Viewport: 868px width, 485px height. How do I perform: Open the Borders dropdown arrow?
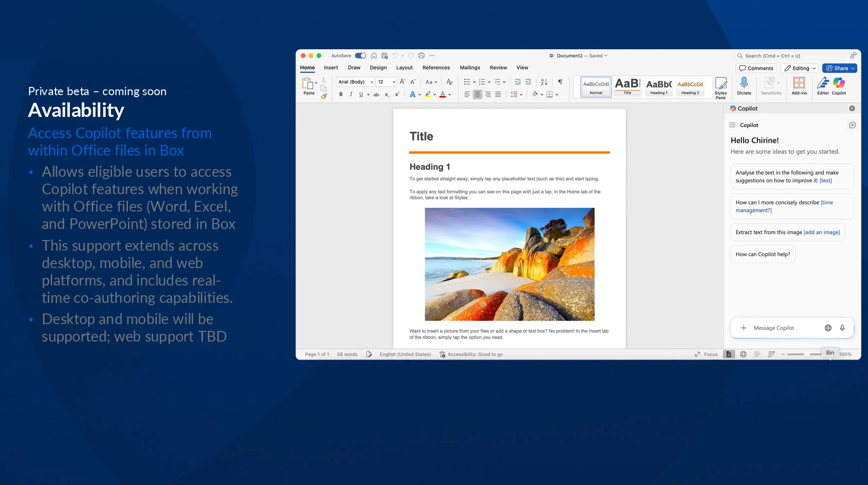tap(557, 95)
